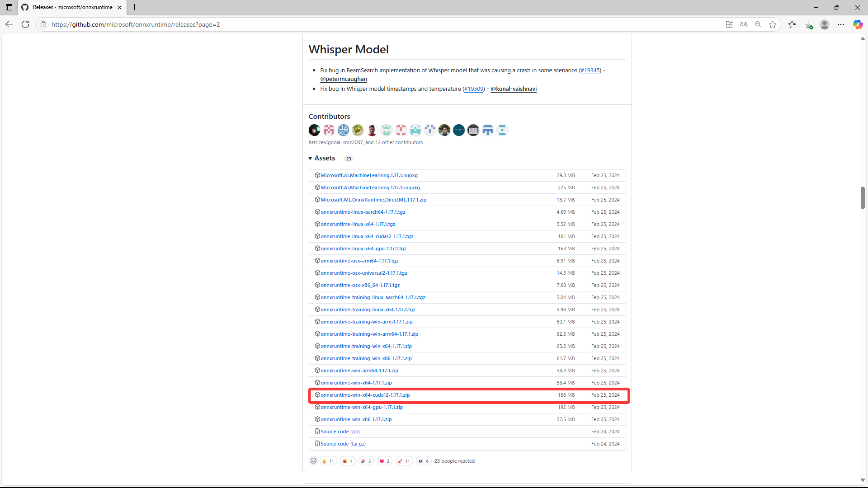The height and width of the screenshot is (488, 868).
Task: Download onnxruntime-win-x86-1.17.1.zip
Action: (356, 419)
